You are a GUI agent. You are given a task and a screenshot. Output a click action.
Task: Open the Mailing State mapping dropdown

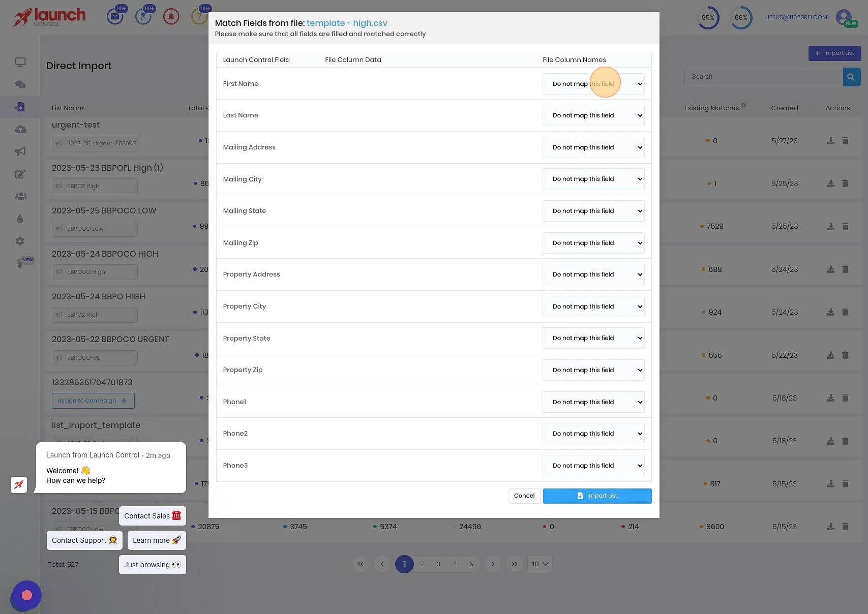click(x=593, y=211)
